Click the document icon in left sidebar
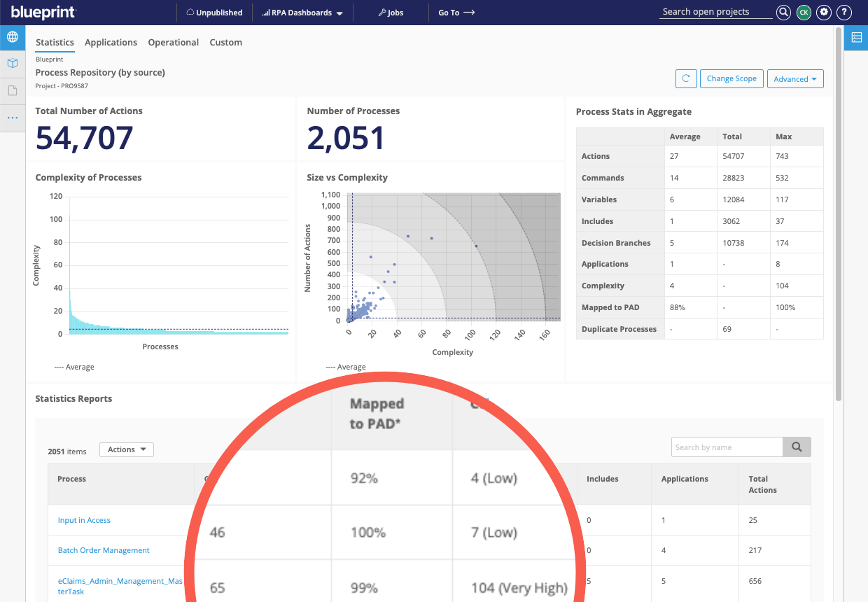 click(13, 90)
